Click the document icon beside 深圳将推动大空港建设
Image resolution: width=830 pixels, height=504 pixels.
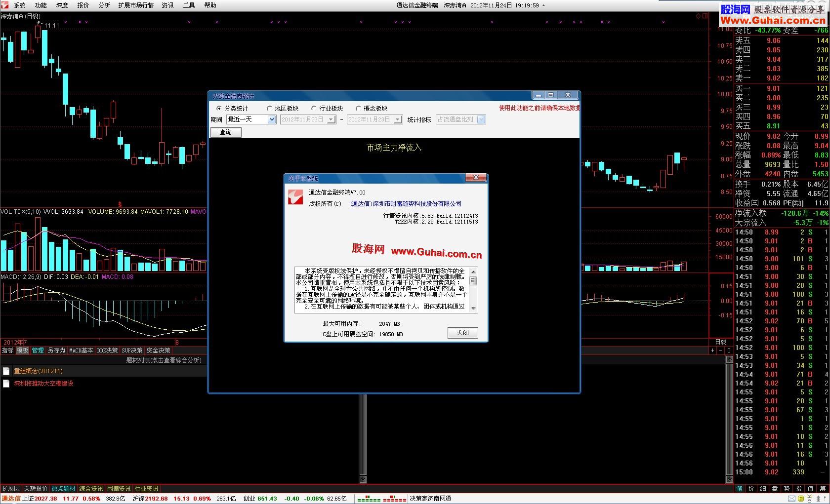[6, 384]
